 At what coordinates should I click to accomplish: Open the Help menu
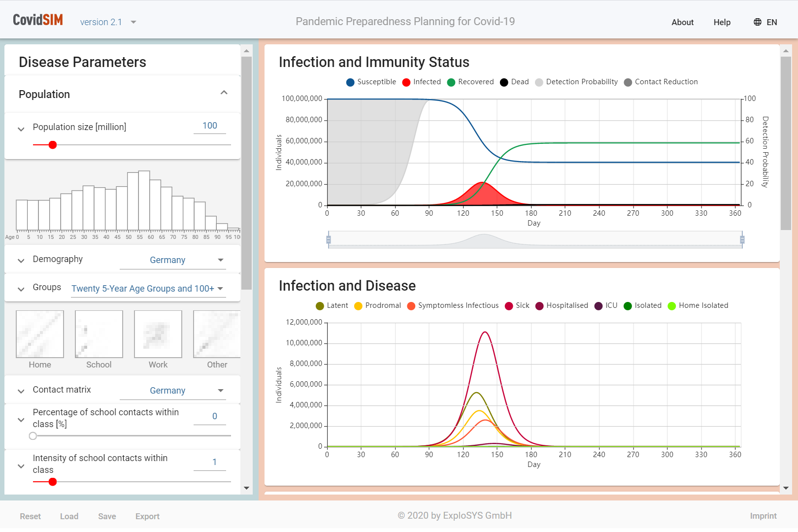coord(722,22)
